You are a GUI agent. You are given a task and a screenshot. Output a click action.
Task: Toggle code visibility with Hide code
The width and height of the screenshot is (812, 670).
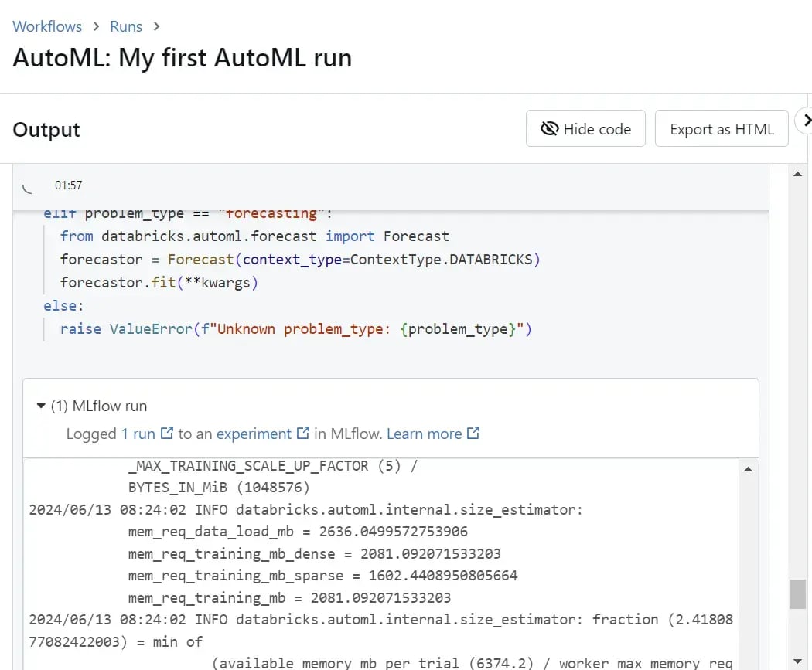[x=585, y=128]
